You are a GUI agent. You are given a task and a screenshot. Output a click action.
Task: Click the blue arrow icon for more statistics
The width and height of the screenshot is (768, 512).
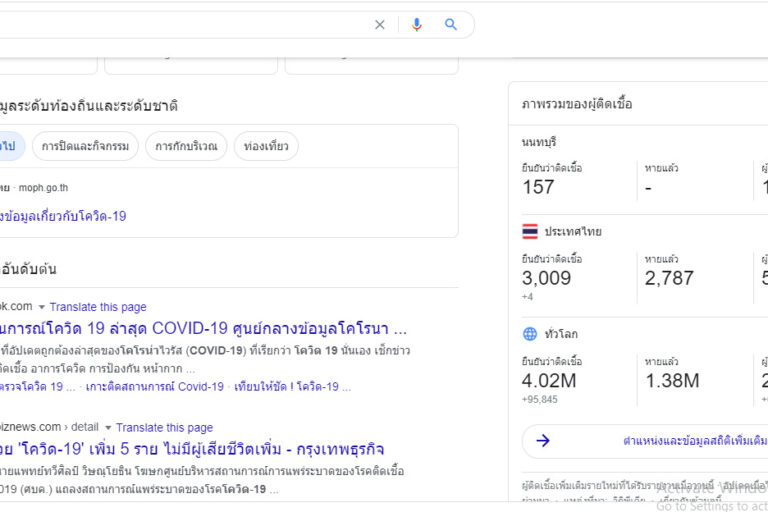point(543,440)
